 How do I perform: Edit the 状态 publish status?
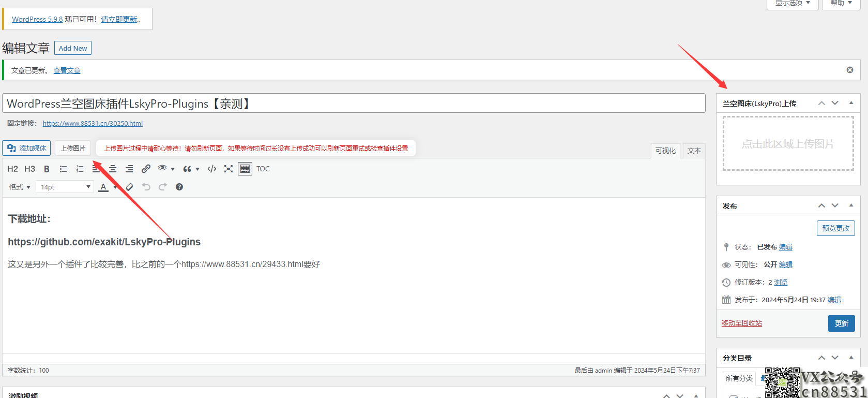pyautogui.click(x=786, y=247)
